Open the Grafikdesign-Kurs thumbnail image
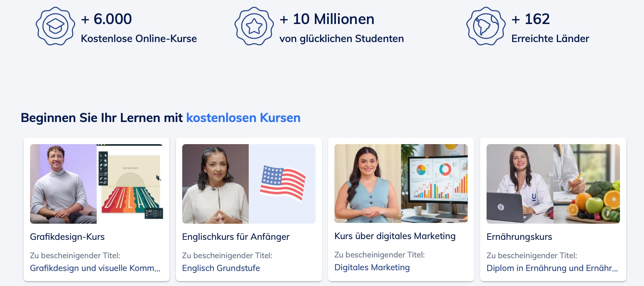The height and width of the screenshot is (286, 644). pyautogui.click(x=97, y=184)
